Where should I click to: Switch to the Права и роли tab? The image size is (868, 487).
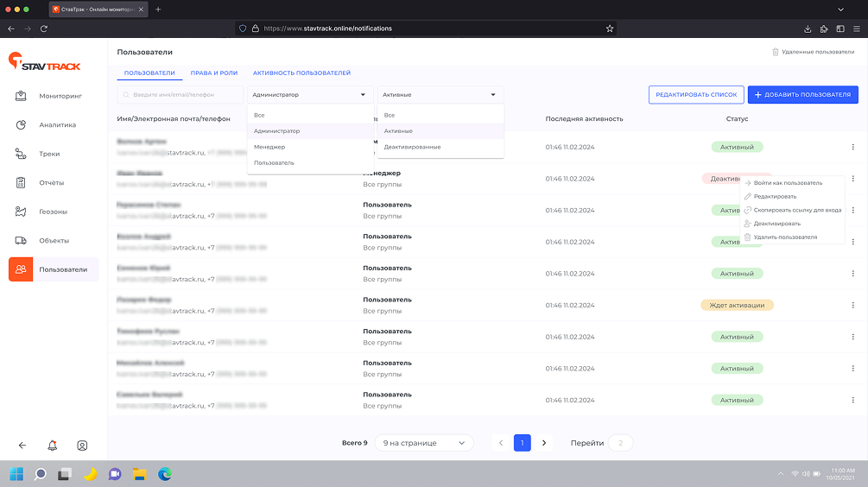213,73
